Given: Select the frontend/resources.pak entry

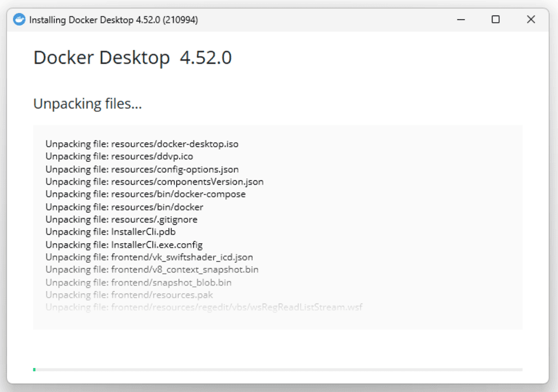Looking at the screenshot, I should (x=132, y=295).
